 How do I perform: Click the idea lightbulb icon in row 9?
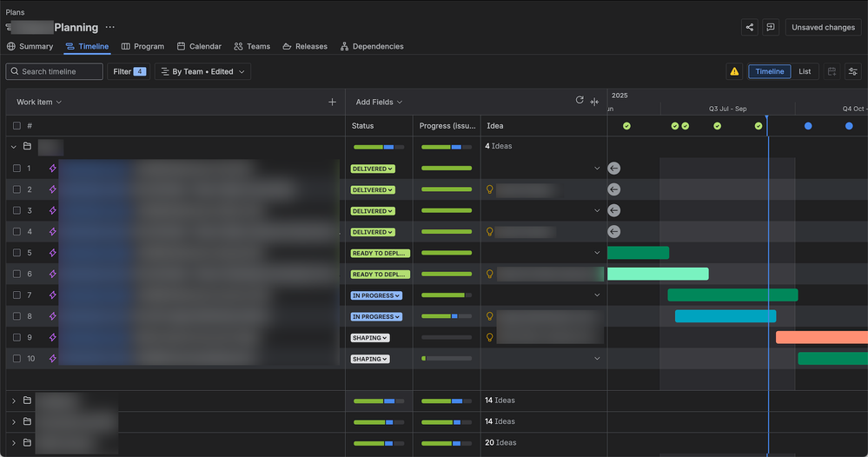(489, 337)
